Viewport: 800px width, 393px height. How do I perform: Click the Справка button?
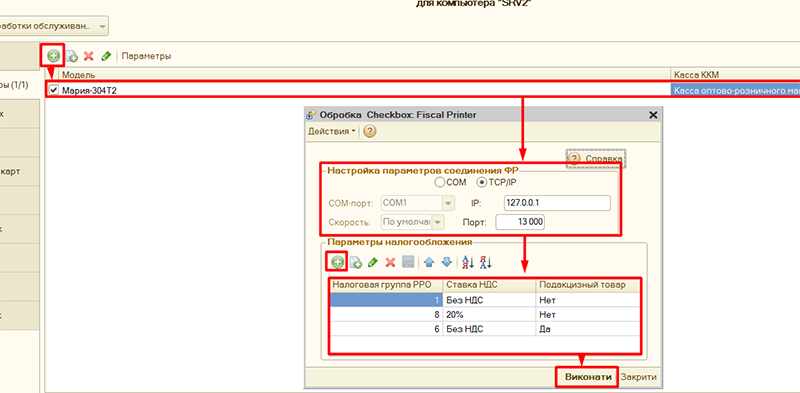tap(596, 159)
